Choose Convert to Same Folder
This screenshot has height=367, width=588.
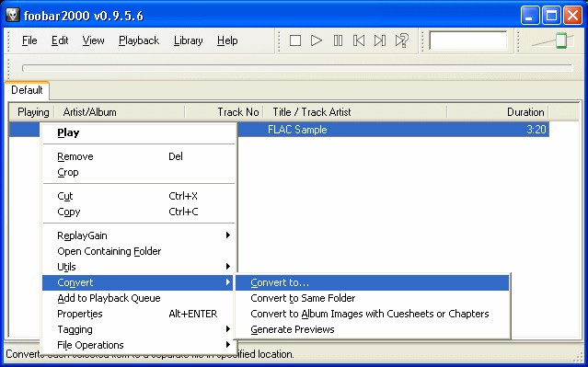pyautogui.click(x=372, y=298)
